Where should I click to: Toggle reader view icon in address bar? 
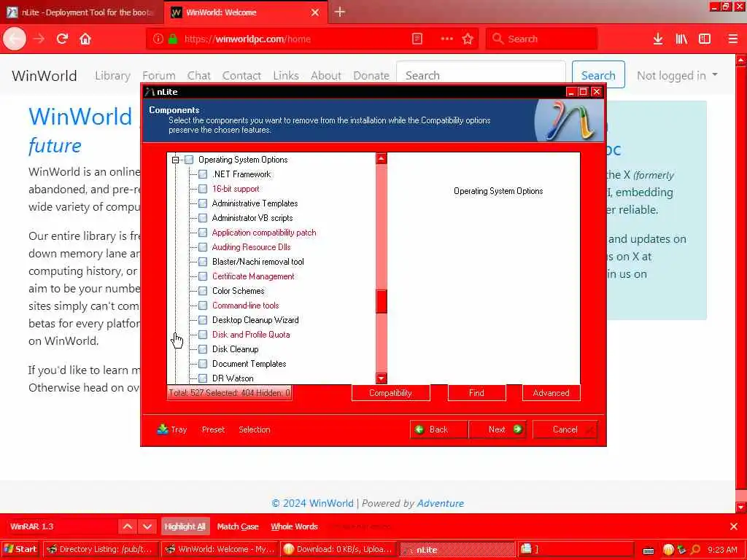coord(417,39)
